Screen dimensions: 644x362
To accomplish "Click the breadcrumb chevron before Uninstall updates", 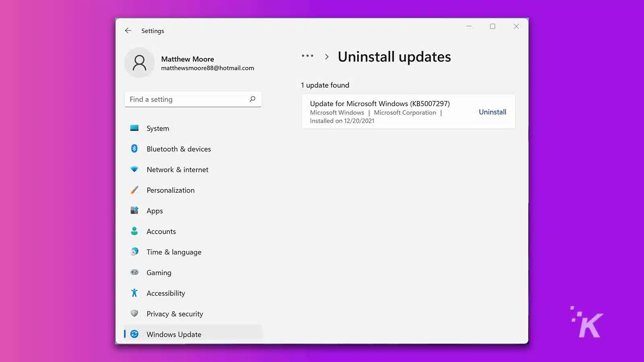I will point(327,57).
